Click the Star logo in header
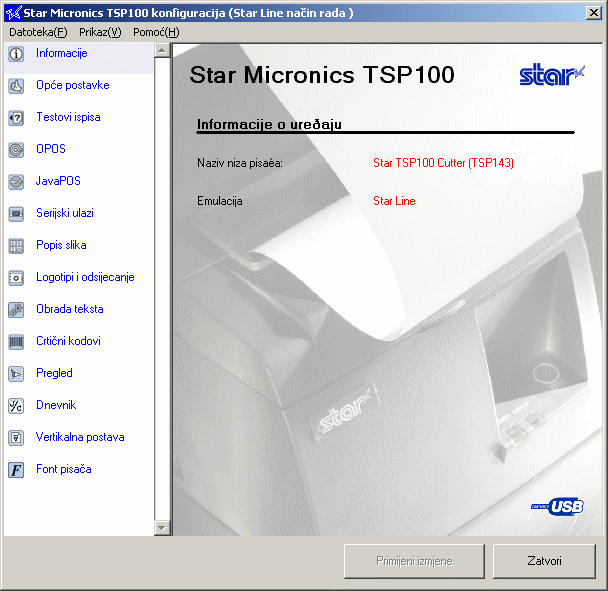This screenshot has width=608, height=591. (552, 74)
